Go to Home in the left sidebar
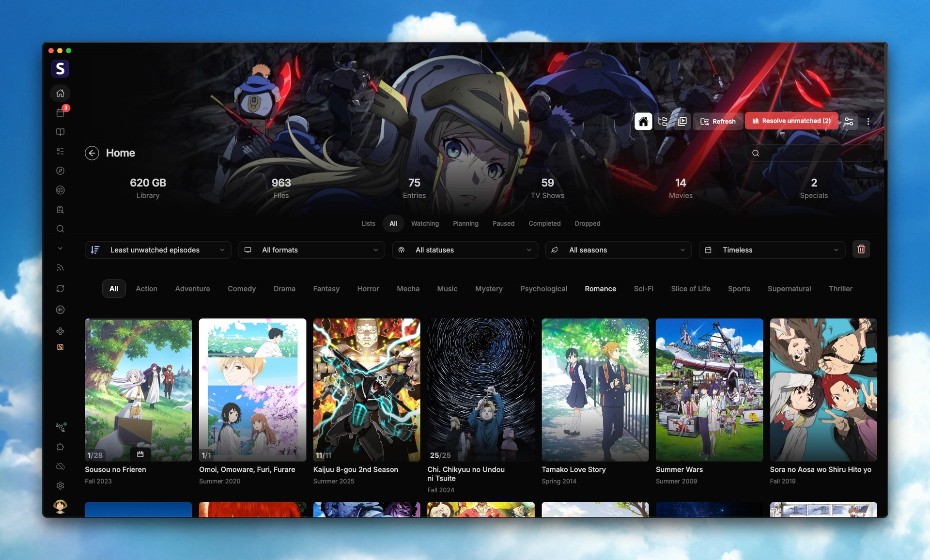930x560 pixels. pyautogui.click(x=60, y=93)
